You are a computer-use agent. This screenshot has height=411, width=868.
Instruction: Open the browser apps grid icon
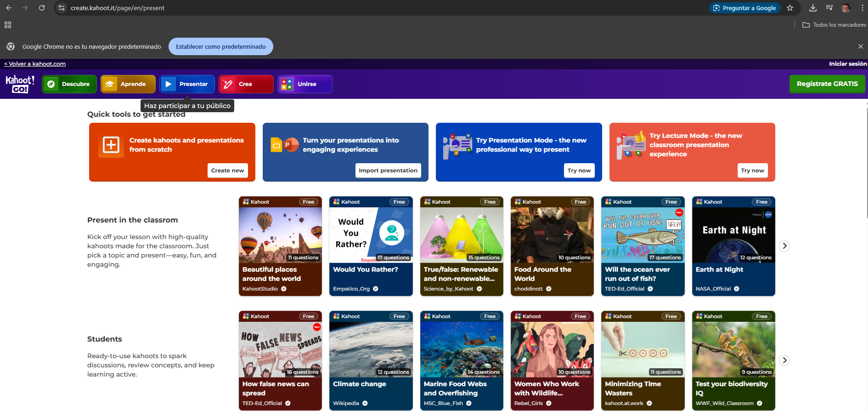click(x=8, y=25)
